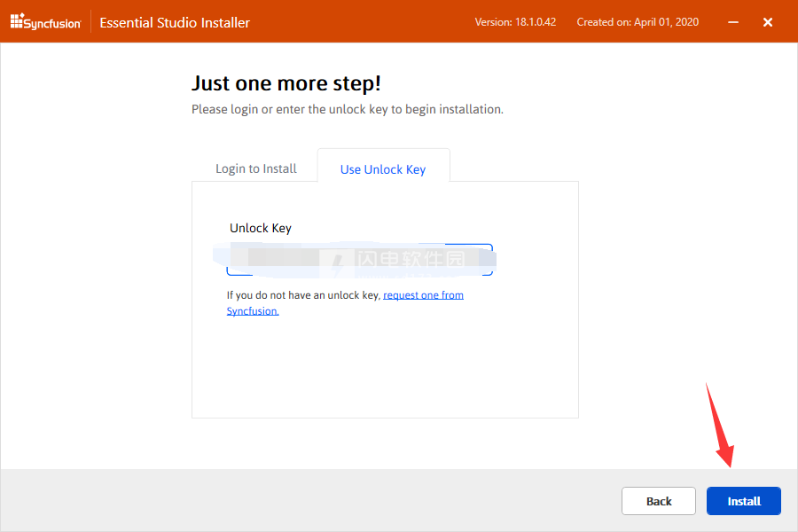Minimize the installer window
This screenshot has width=798, height=532.
coord(733,22)
